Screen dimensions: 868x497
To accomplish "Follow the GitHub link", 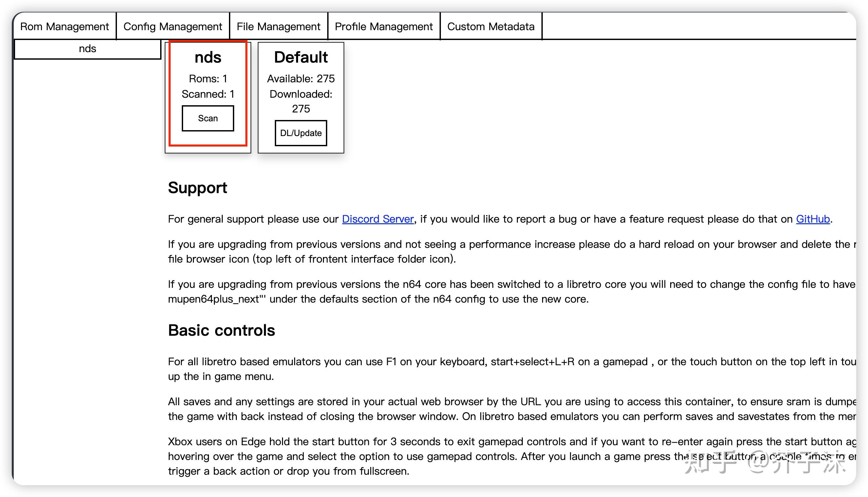I will [813, 219].
